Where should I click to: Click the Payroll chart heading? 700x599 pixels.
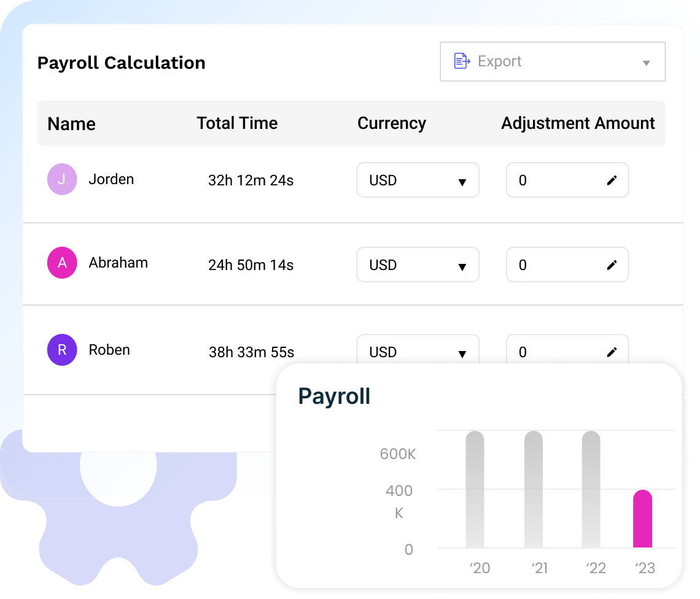pyautogui.click(x=333, y=396)
